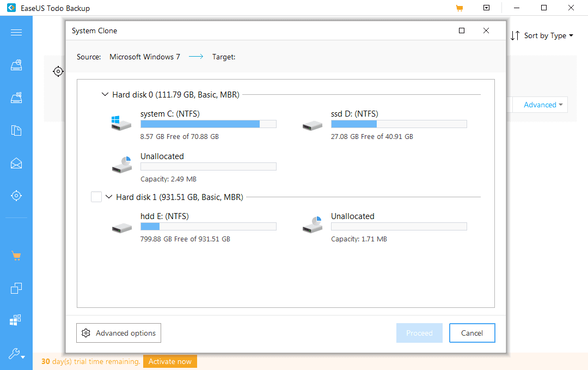The image size is (588, 370).
Task: Open the shopping cart purchase icon
Action: point(16,255)
